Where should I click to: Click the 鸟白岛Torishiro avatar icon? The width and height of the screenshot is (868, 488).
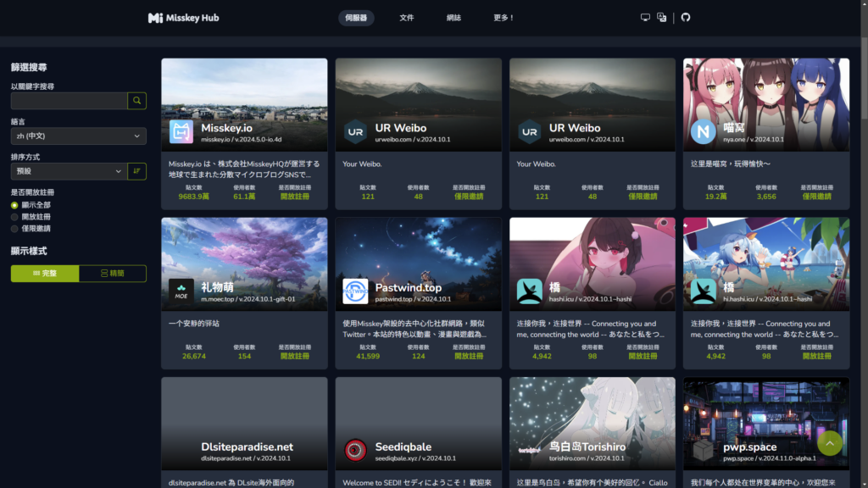(529, 451)
